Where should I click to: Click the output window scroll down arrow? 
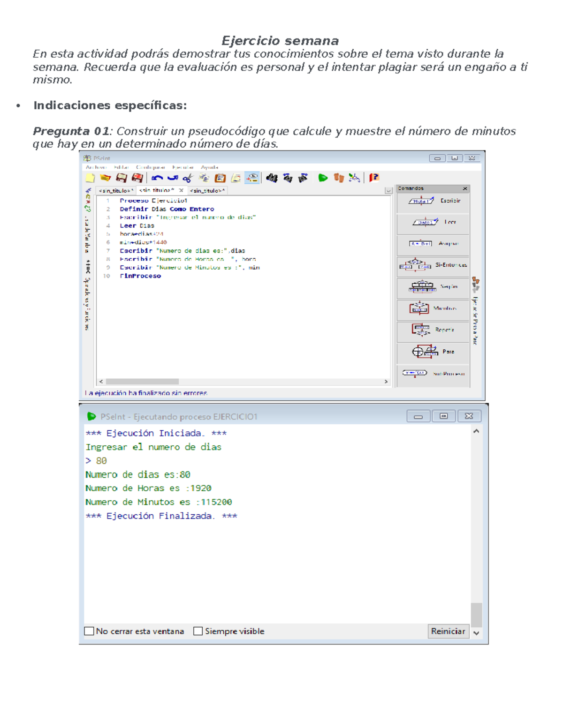click(476, 633)
